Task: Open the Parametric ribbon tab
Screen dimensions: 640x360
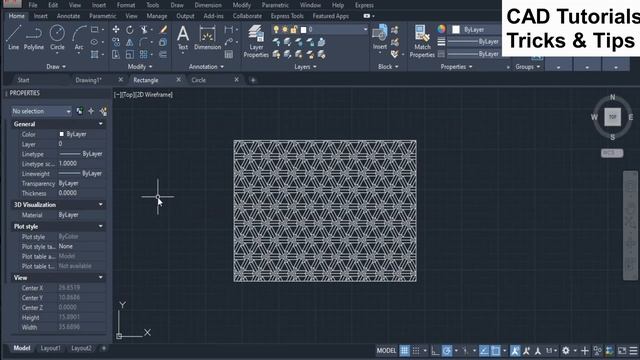Action: [102, 16]
